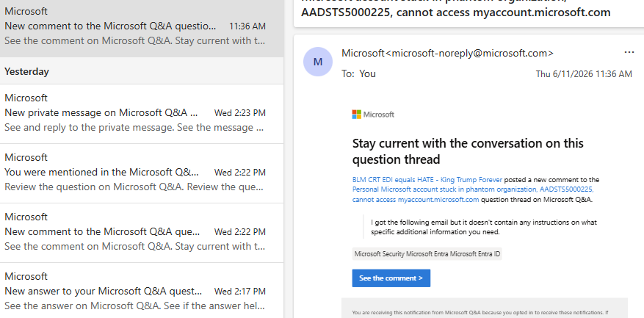Click the heading 'Stay current with the conversation'
The width and height of the screenshot is (644, 318).
pos(468,151)
